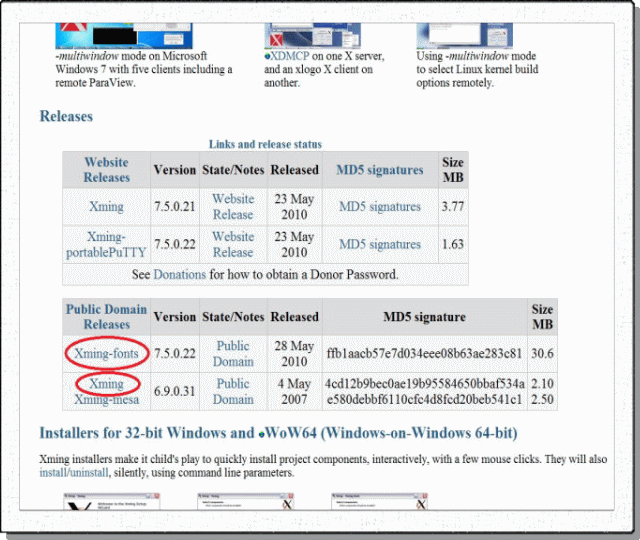Viewport: 640px width, 540px height.
Task: Open the Xming website release link
Action: click(106, 207)
